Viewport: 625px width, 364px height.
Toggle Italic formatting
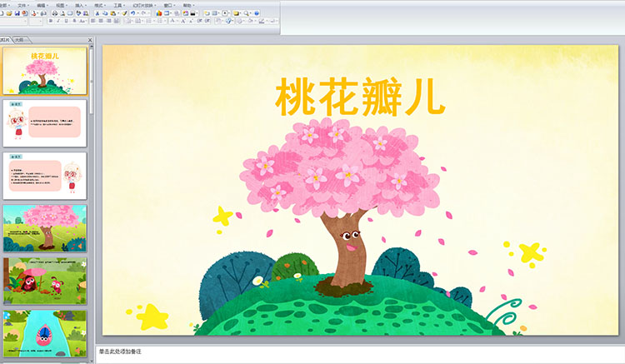[58, 21]
